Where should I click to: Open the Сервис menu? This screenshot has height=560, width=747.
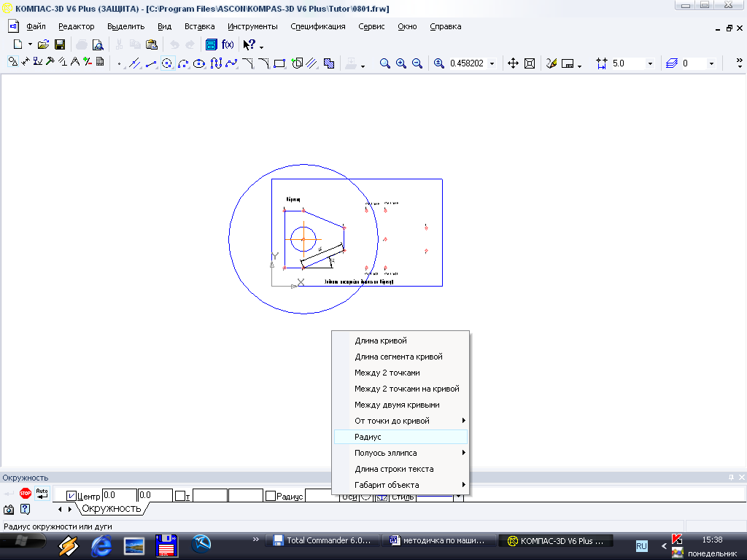[x=371, y=27]
